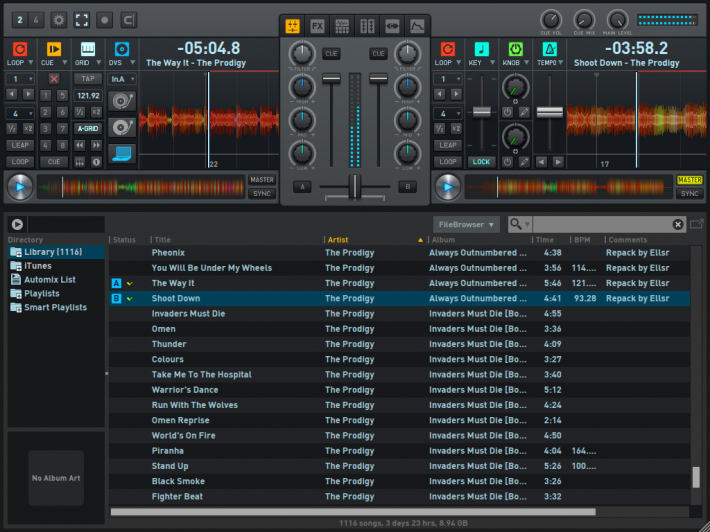Select iTunes in directory tree
The width and height of the screenshot is (710, 532).
(38, 266)
